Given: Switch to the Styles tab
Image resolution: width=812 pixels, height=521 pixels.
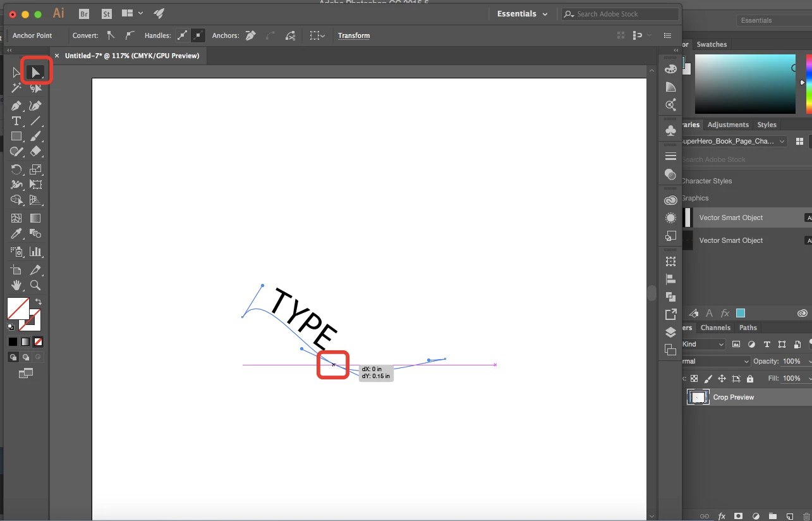Looking at the screenshot, I should (x=767, y=125).
